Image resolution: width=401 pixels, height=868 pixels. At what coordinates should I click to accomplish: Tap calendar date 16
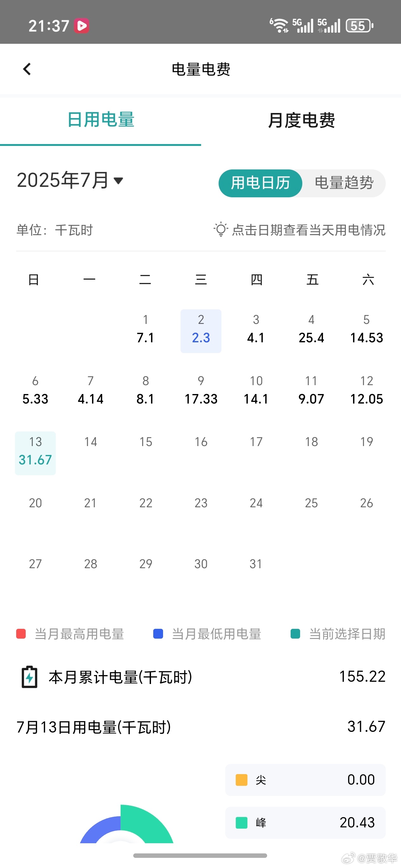click(x=201, y=442)
